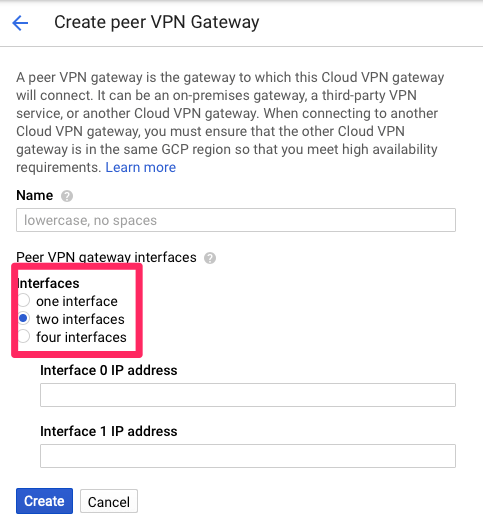Select the one interface radio button
This screenshot has width=483, height=523.
(24, 300)
